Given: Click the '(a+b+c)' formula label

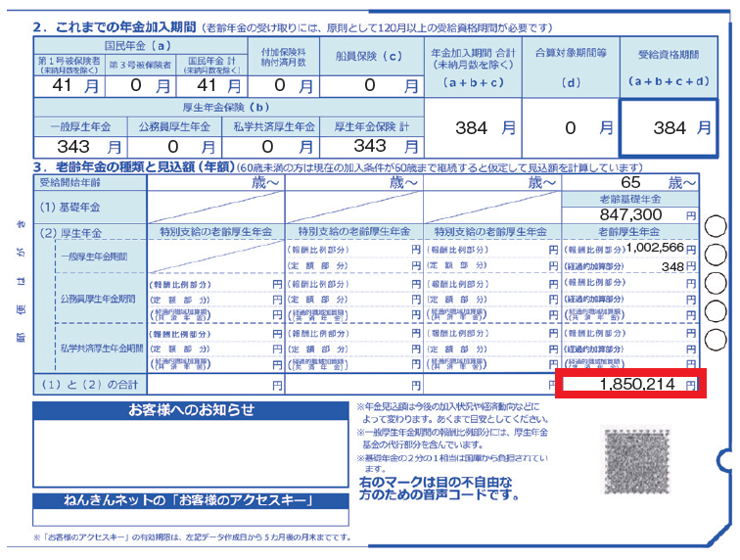Looking at the screenshot, I should [473, 82].
